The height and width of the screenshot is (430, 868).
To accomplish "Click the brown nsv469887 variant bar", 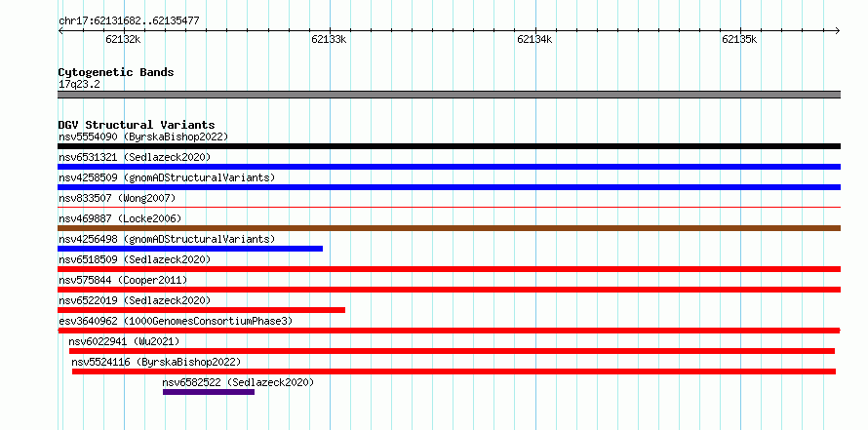I will pos(449,228).
